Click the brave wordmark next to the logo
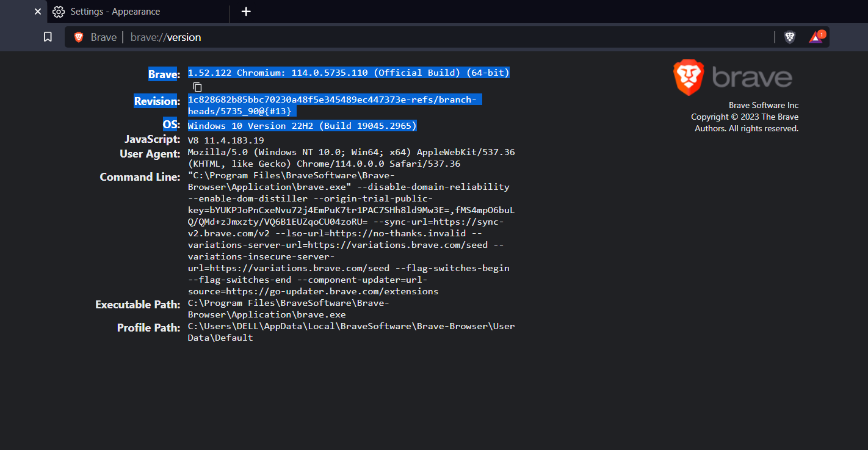 754,76
